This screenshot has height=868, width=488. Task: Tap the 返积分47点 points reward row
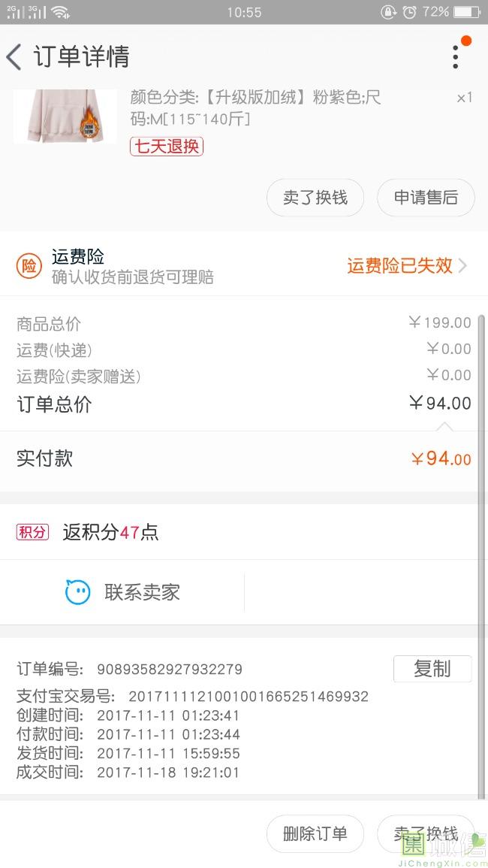[x=110, y=533]
